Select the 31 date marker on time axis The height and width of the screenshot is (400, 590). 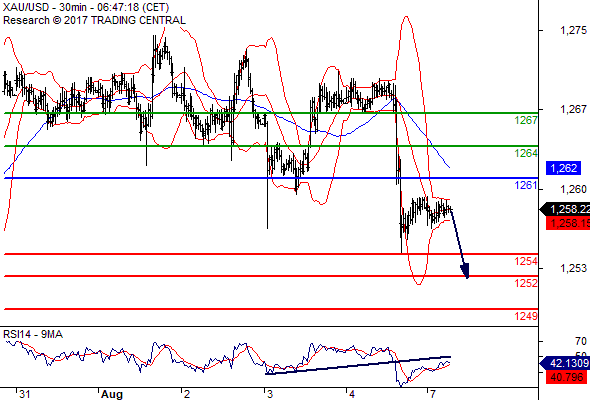[x=24, y=394]
